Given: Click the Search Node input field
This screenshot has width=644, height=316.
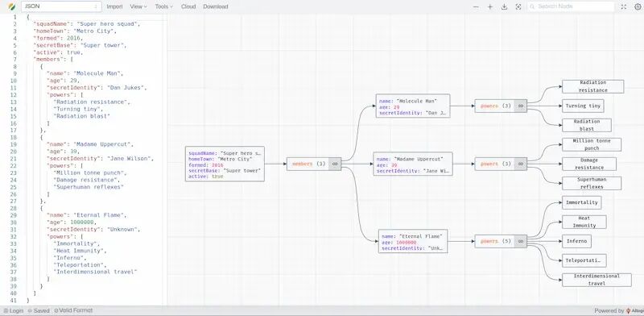Looking at the screenshot, I should [571, 6].
